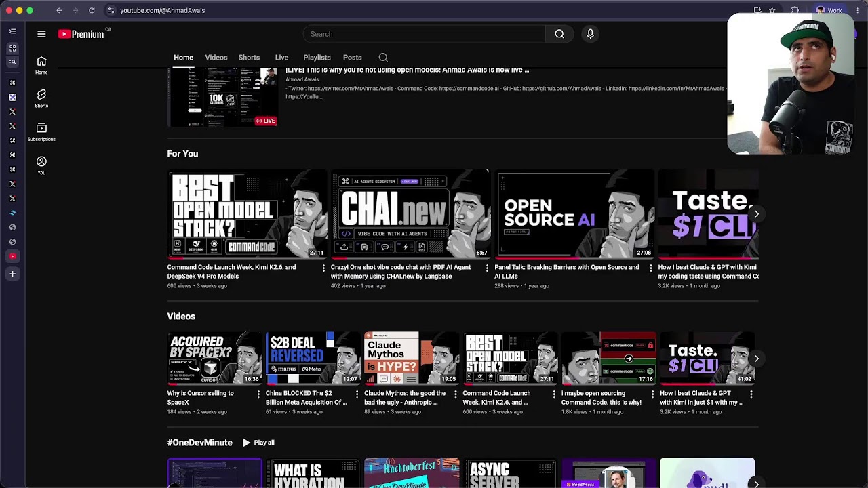Open a new tab with the plus button
Viewport: 868px width, 488px height.
[12, 274]
